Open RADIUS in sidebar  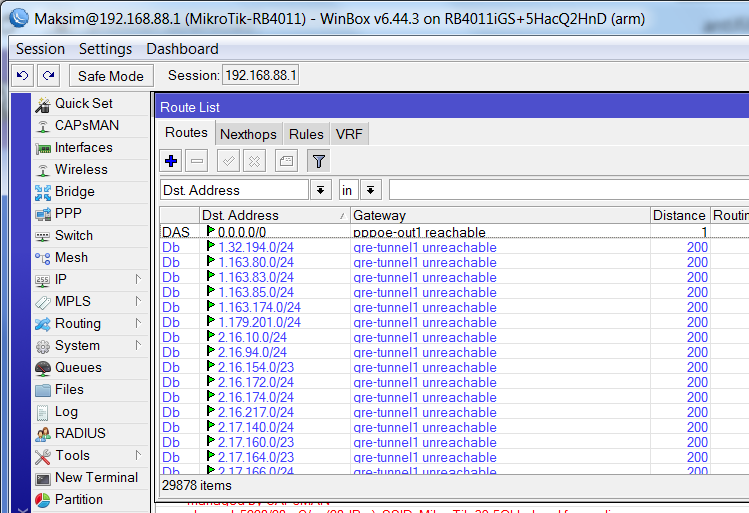click(91, 433)
